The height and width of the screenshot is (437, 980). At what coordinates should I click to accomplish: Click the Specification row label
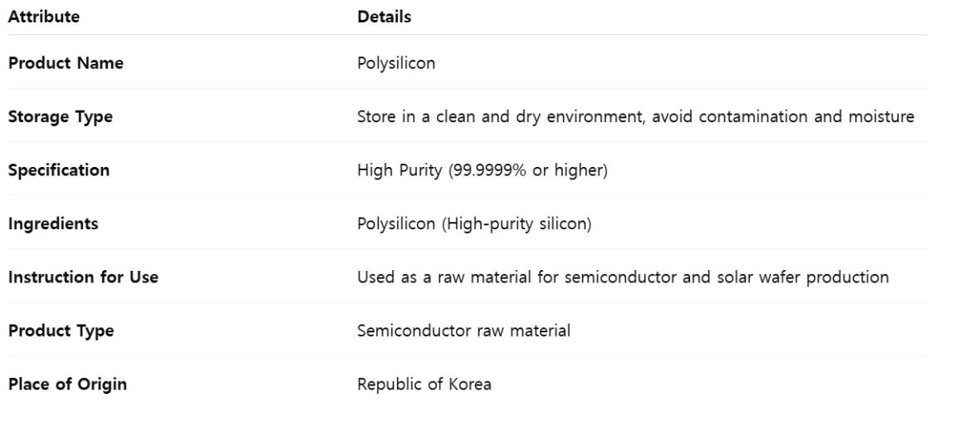(x=59, y=170)
